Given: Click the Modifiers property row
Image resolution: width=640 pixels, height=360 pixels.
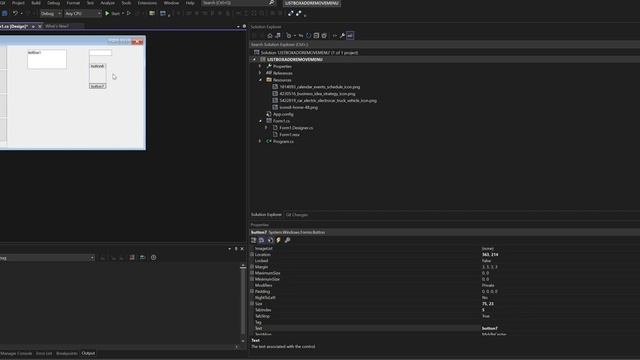Looking at the screenshot, I should 444,285.
